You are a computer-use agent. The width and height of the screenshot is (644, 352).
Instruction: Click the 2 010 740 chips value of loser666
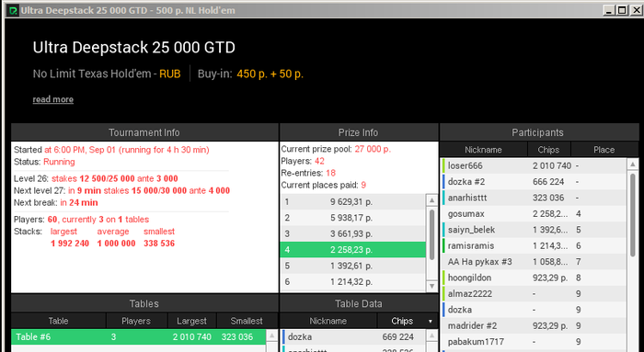(552, 165)
